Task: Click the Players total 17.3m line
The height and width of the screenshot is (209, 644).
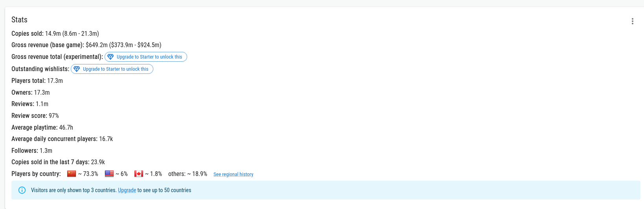Action: pos(37,81)
